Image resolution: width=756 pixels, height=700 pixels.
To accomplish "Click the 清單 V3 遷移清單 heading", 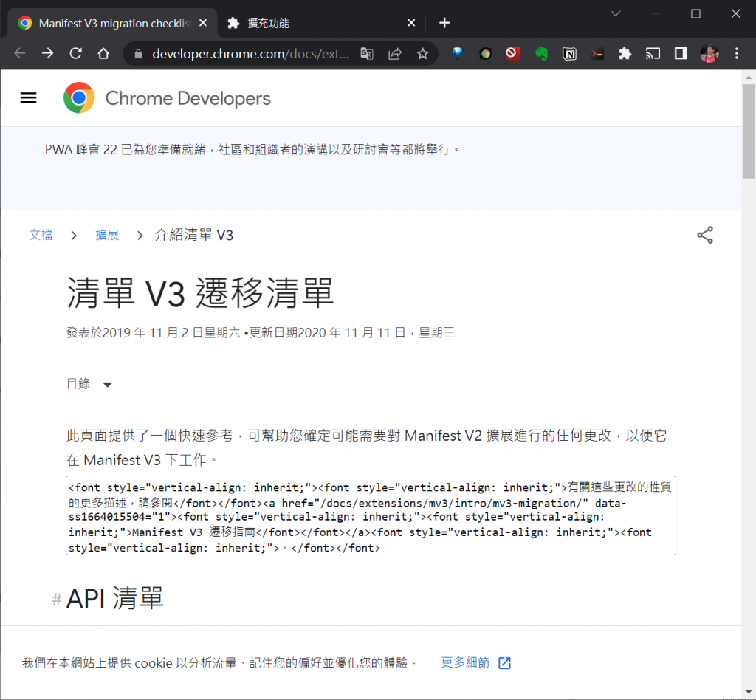I will (201, 292).
